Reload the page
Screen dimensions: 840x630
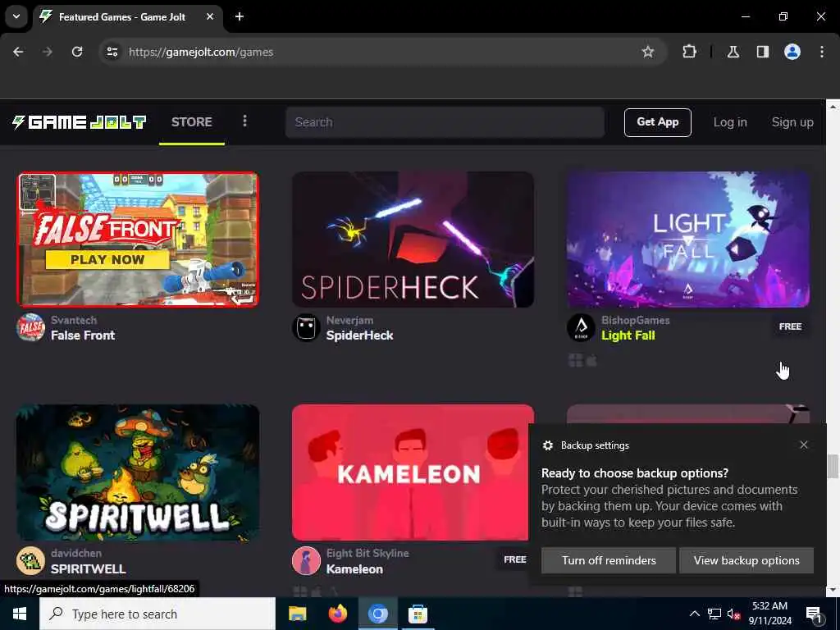click(77, 52)
